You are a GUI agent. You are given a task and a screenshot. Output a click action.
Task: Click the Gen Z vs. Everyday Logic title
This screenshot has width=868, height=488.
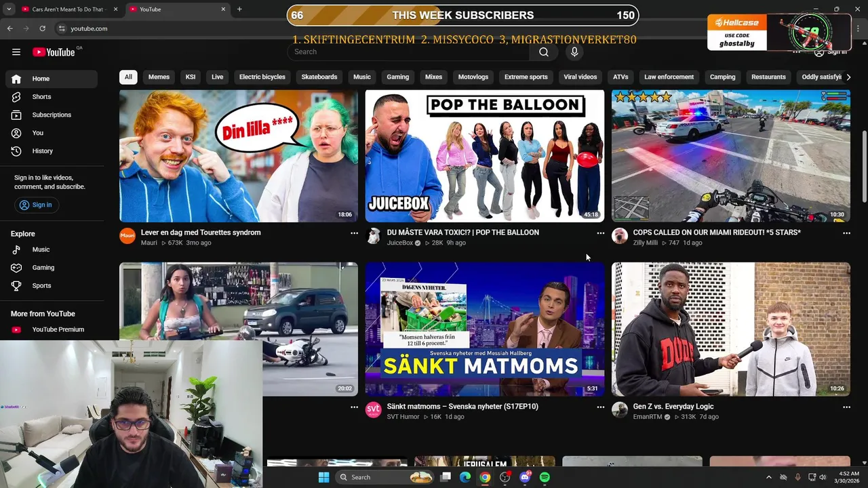673,407
